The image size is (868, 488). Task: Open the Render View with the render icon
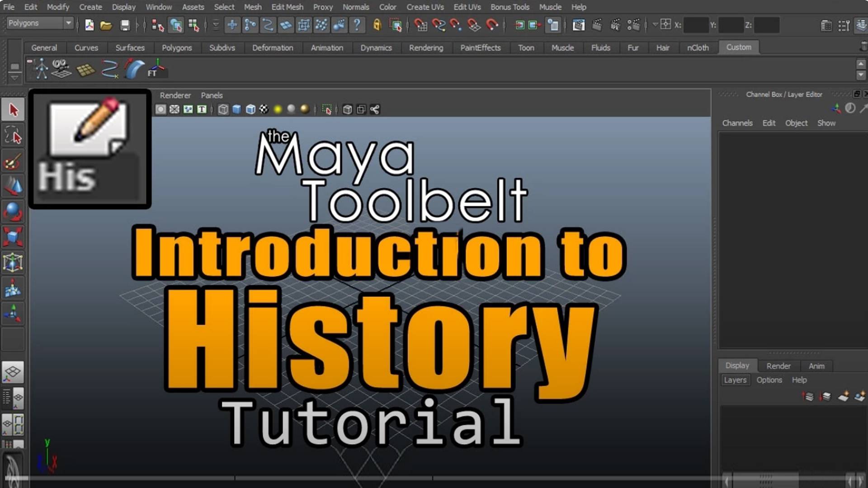[x=579, y=25]
